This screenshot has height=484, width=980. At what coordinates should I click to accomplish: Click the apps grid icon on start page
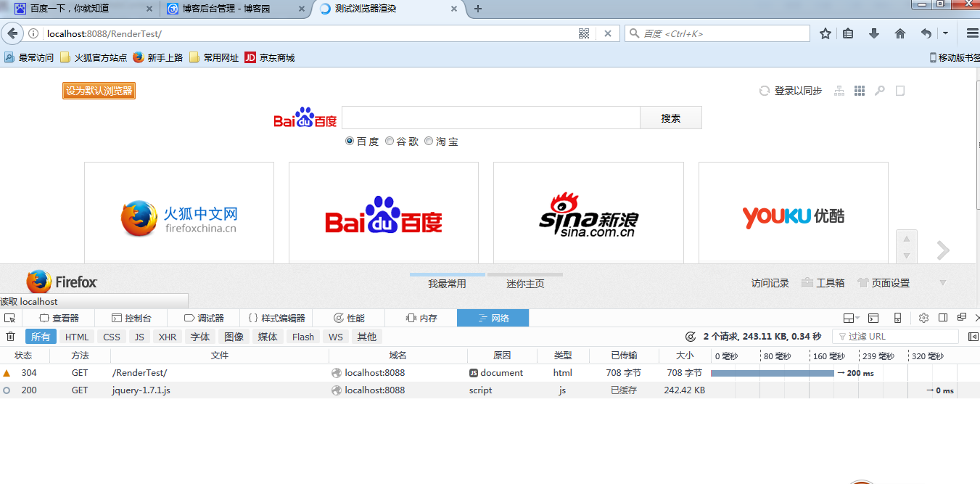(x=860, y=91)
